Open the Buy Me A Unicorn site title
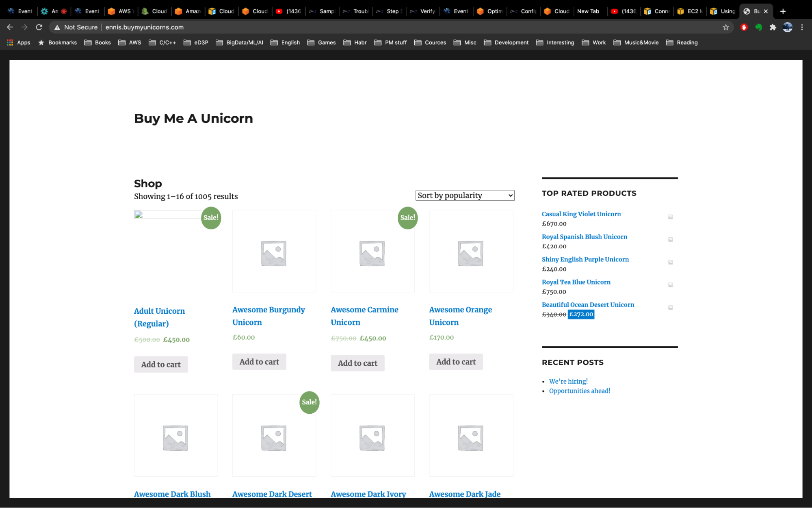This screenshot has width=812, height=508. pos(193,118)
